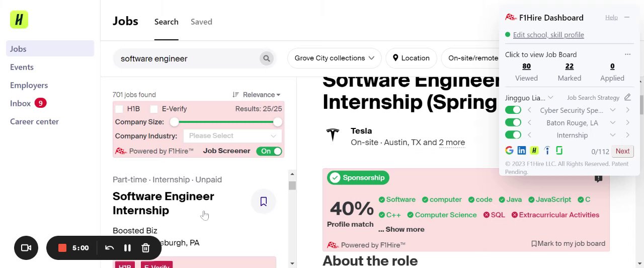
Task: Edit Job Search Strategy pencil icon
Action: (x=627, y=97)
